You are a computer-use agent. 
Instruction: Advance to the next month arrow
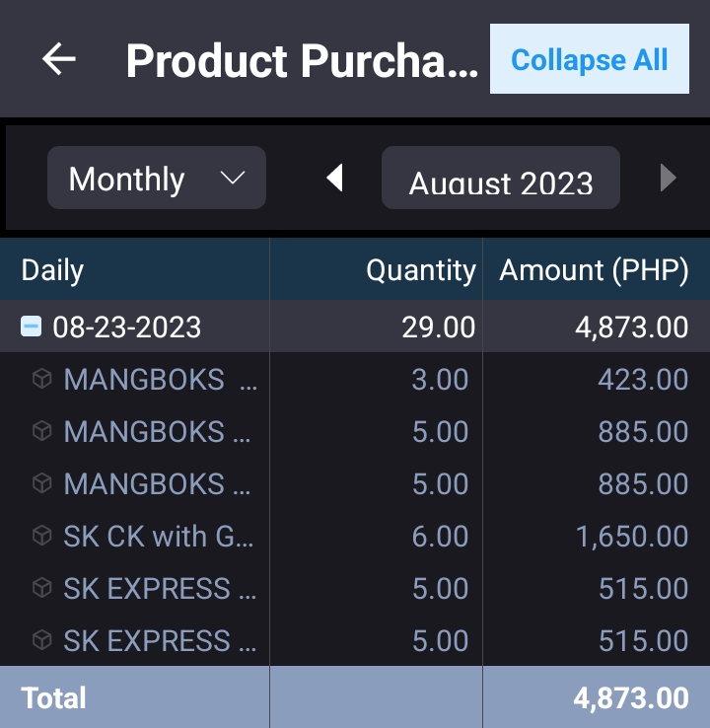point(668,179)
